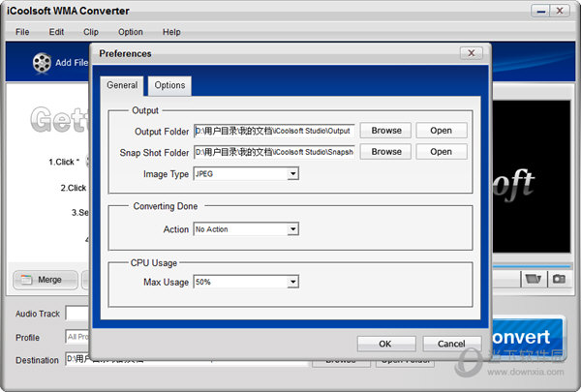The height and width of the screenshot is (392, 581).
Task: Expand the Converting Done Action dropdown
Action: 292,229
